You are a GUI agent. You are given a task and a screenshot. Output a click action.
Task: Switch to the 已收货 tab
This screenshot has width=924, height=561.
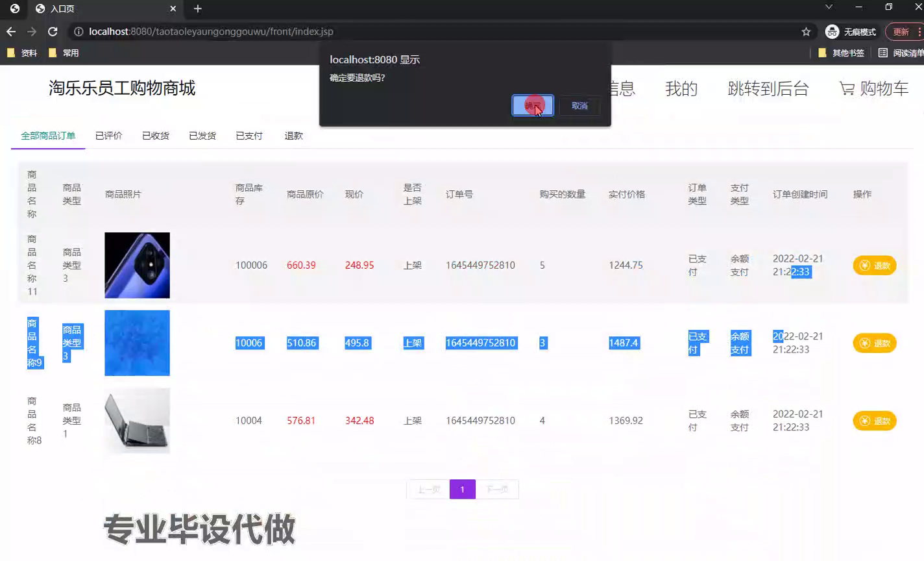[156, 136]
